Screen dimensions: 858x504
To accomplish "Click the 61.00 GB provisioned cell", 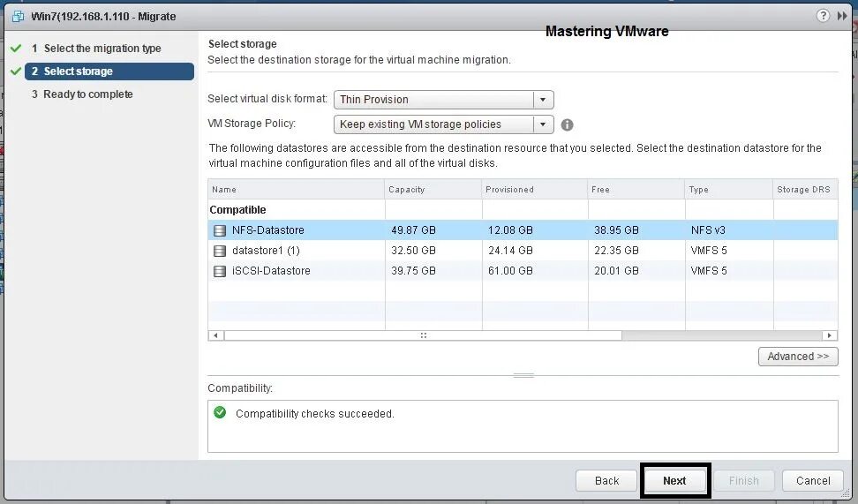I will (510, 271).
